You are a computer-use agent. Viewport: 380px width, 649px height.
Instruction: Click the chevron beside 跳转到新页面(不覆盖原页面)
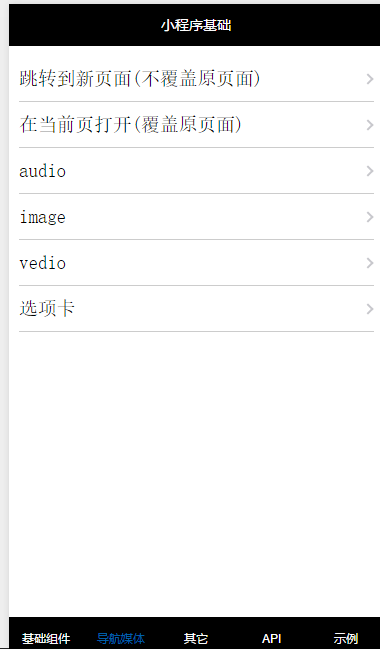tap(370, 79)
